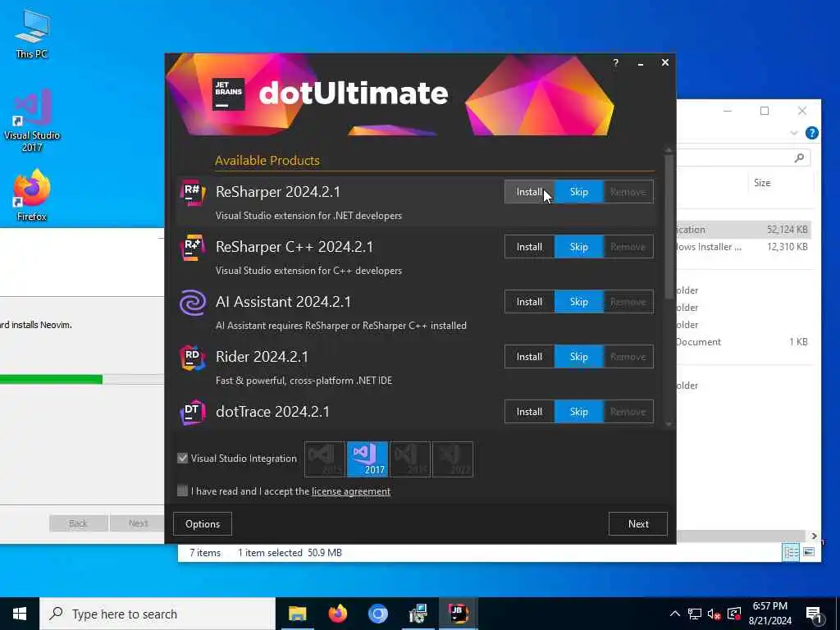The image size is (840, 630).
Task: Choose Skip for dotTrace 2024.2.1
Action: 579,412
